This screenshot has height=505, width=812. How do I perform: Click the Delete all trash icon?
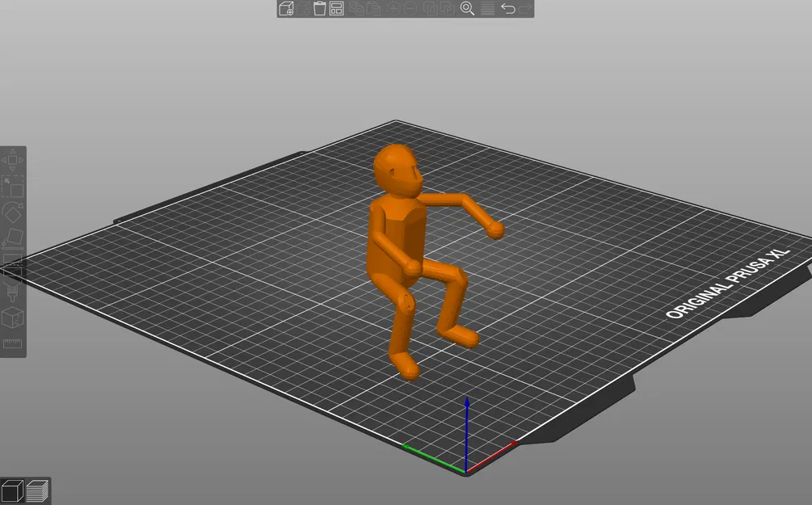click(319, 8)
